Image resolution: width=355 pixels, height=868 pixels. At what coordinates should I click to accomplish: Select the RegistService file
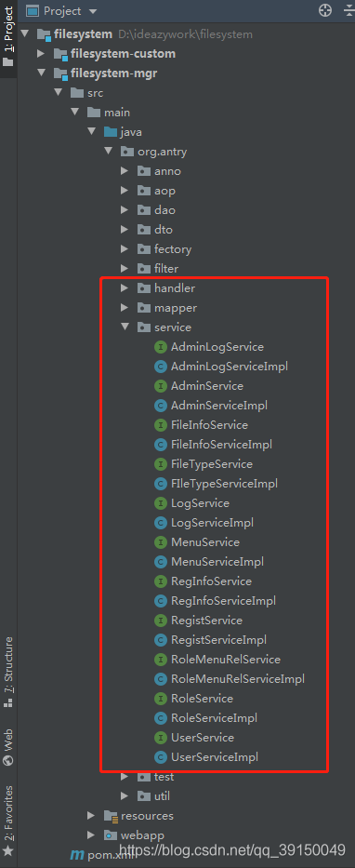207,621
